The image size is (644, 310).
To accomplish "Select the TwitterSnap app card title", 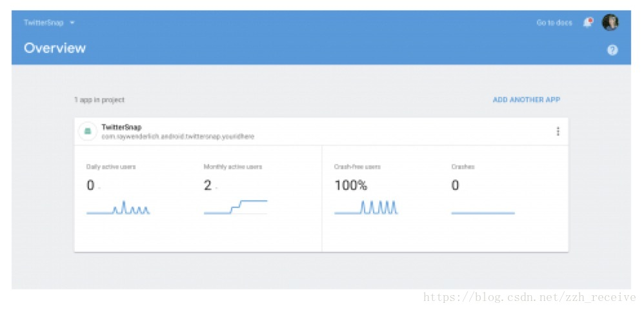I will (x=121, y=127).
